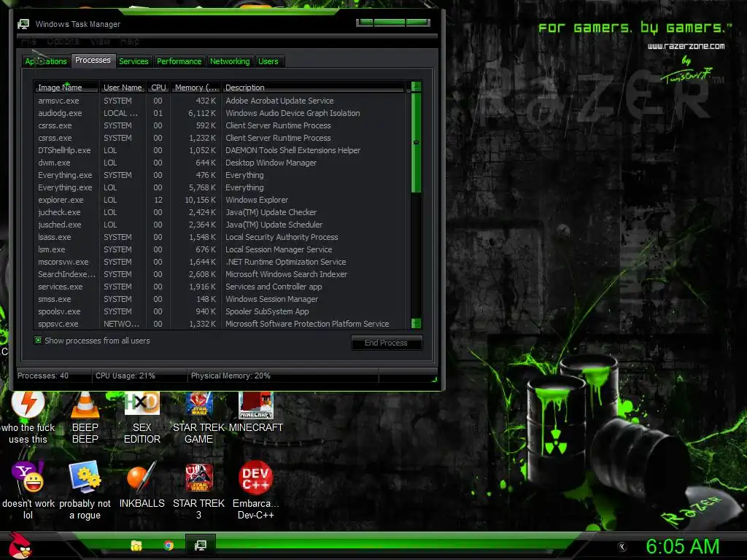
Task: Click the process list scroll down arrow
Action: coord(416,323)
